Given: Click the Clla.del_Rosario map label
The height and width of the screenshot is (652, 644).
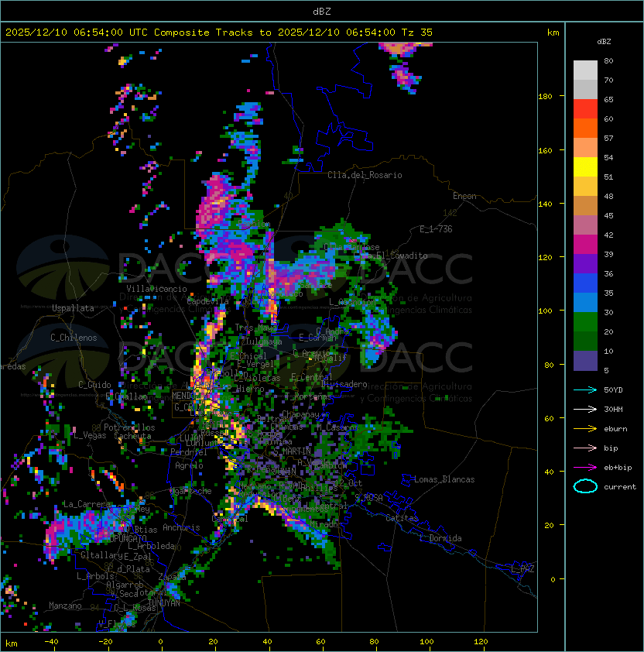Looking at the screenshot, I should [x=365, y=175].
